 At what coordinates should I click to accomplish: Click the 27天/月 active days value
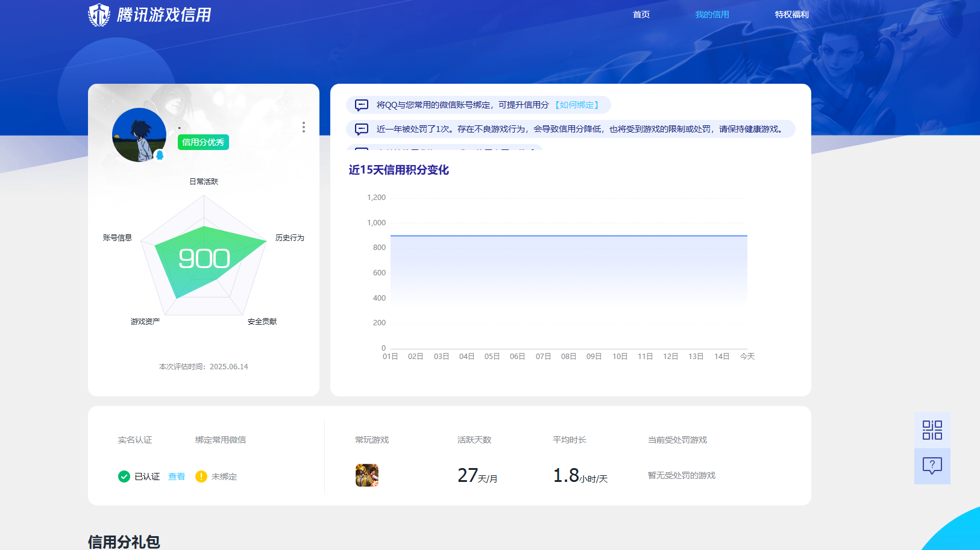point(477,476)
